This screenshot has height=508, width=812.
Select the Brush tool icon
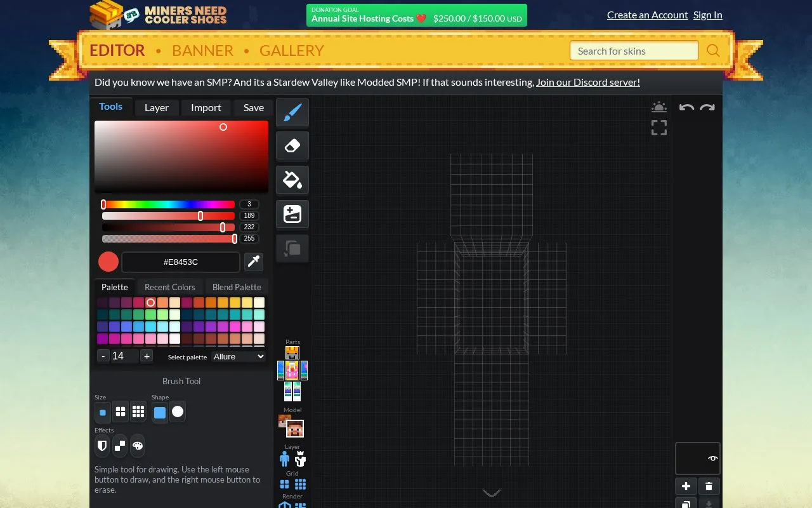tap(292, 112)
